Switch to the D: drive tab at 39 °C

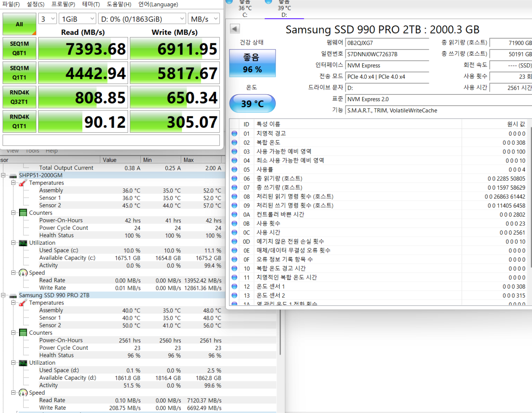(284, 9)
